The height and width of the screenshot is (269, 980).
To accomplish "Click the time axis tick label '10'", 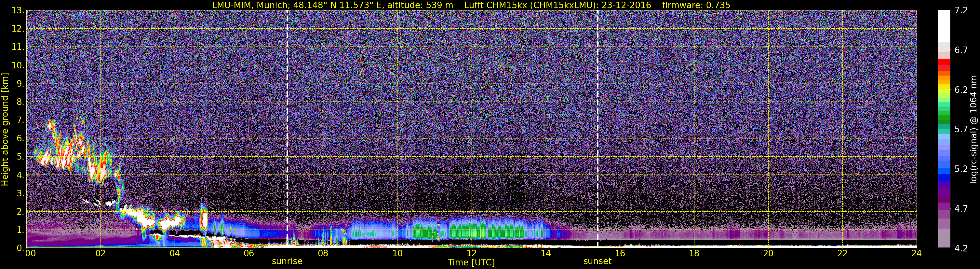I will coord(397,253).
